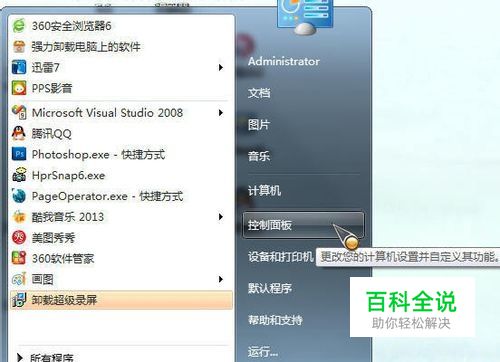Open 音乐 from the right pane

(259, 156)
